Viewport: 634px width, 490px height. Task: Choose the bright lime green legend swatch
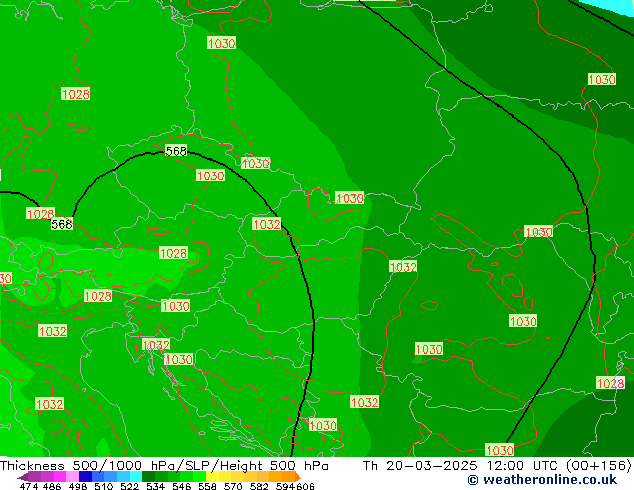[199, 477]
